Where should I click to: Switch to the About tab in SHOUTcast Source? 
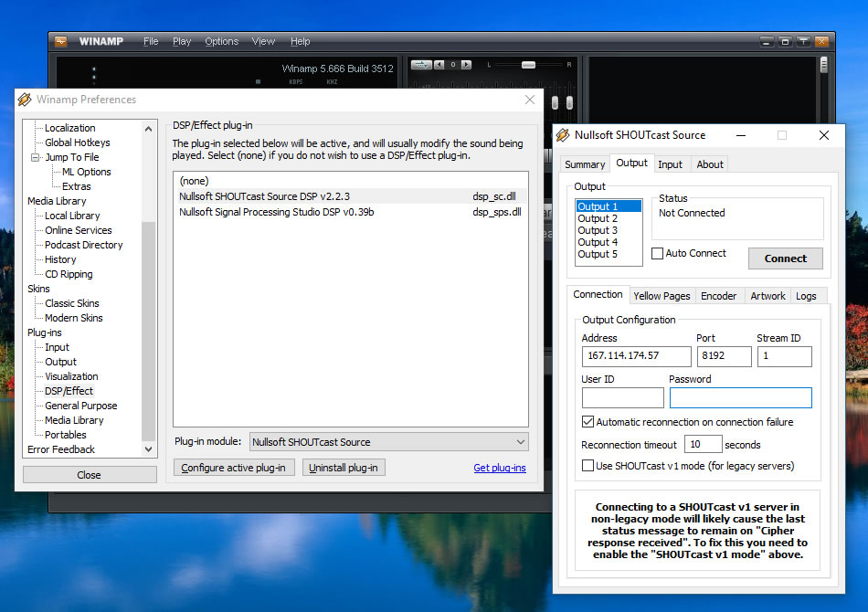[710, 164]
